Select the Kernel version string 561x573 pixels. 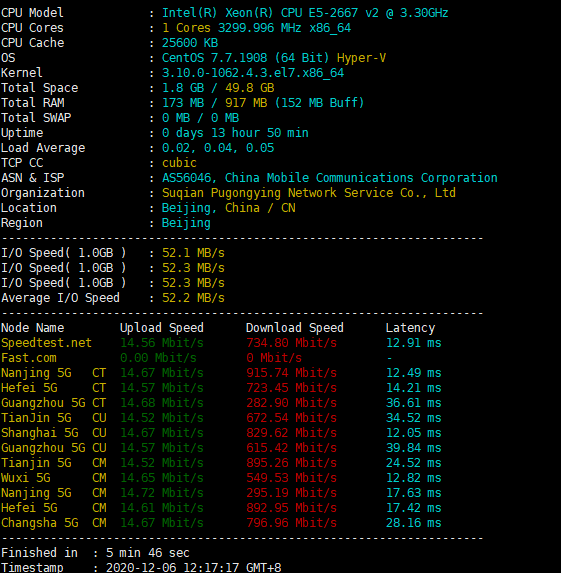tap(253, 73)
